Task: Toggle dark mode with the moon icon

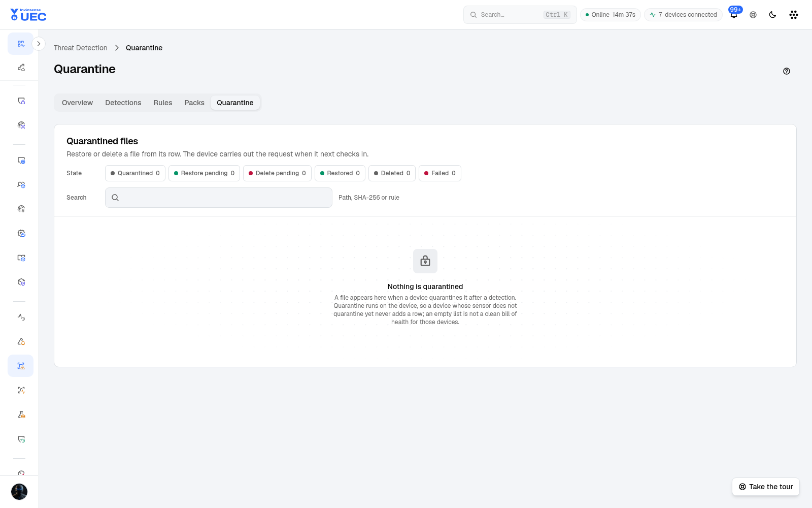Action: coord(772,15)
